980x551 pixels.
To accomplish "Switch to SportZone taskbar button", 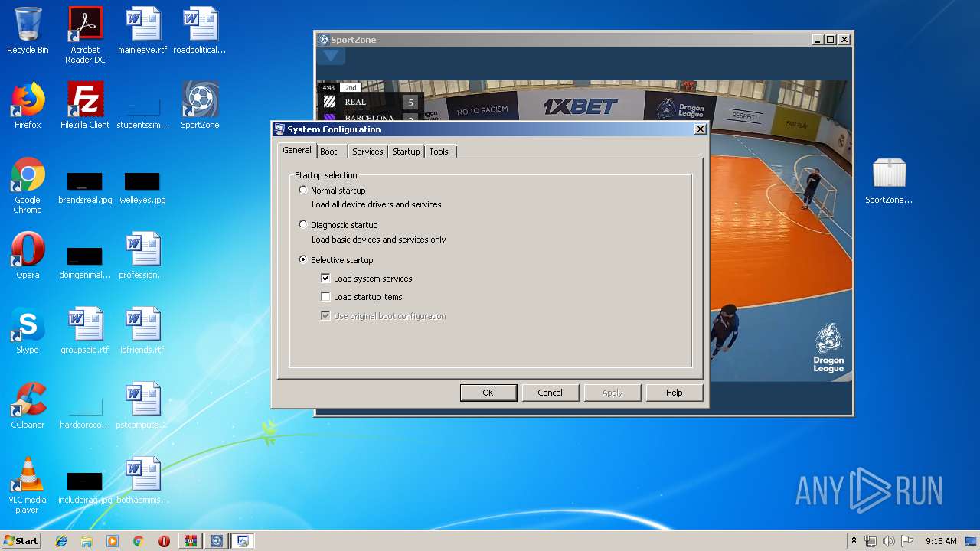I will (217, 541).
